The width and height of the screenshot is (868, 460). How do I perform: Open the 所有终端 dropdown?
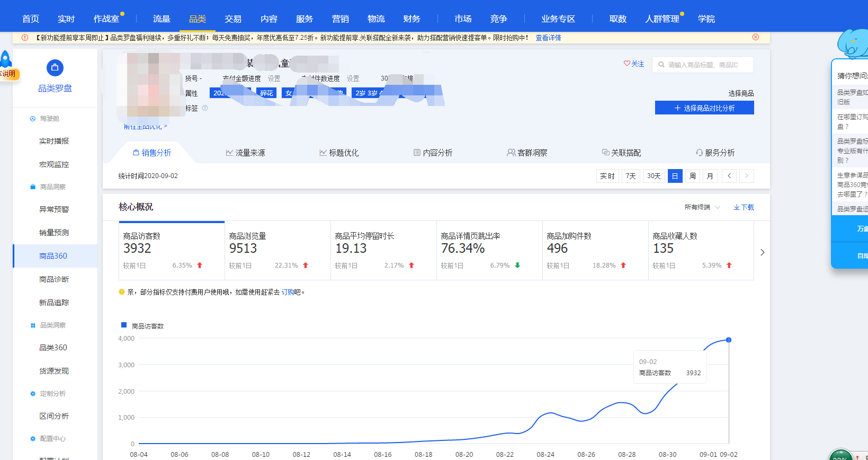(x=702, y=207)
